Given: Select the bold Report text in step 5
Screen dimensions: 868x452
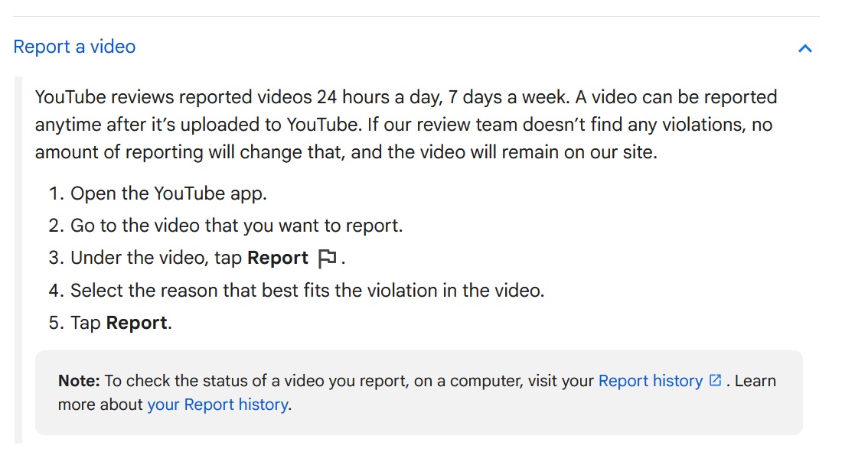Looking at the screenshot, I should 139,322.
